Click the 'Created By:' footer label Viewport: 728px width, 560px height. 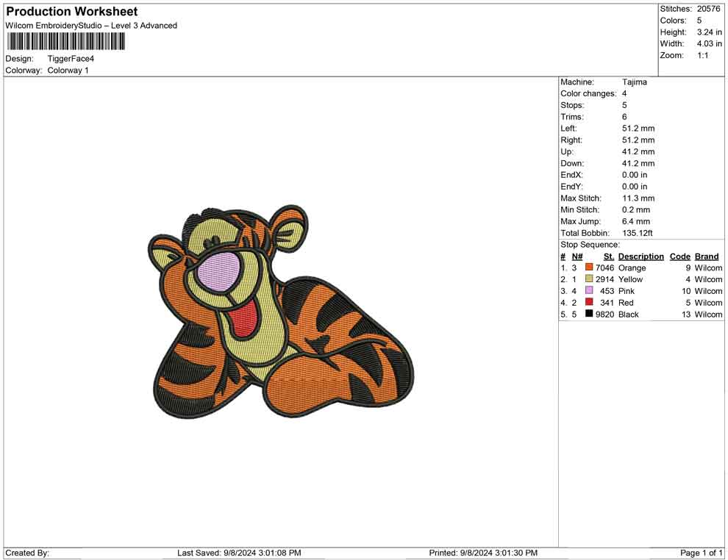[x=27, y=553]
